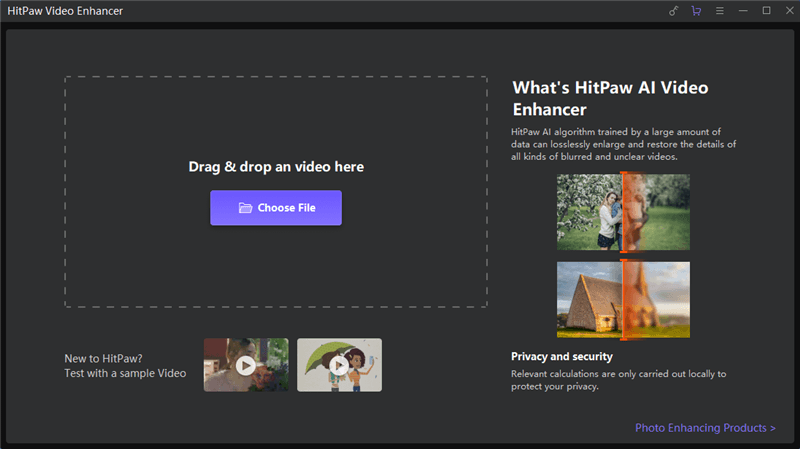Click the 'What's HitPaw AI Video Enhancer' heading
The height and width of the screenshot is (449, 800).
tap(610, 98)
